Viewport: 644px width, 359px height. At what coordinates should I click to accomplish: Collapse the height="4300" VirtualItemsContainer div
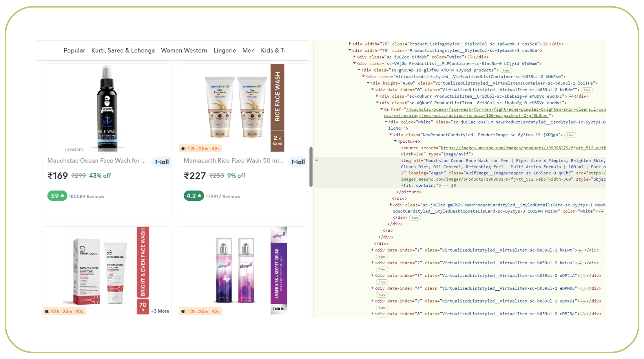tap(368, 83)
